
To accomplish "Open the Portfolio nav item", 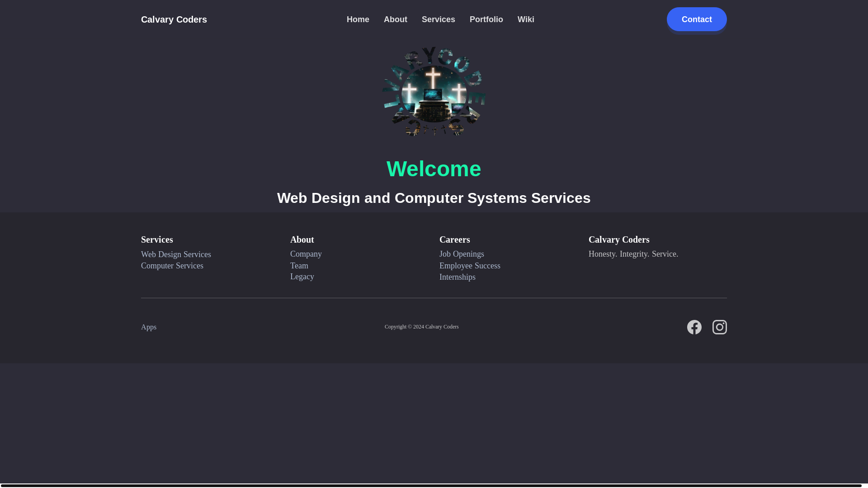I will coord(486,19).
